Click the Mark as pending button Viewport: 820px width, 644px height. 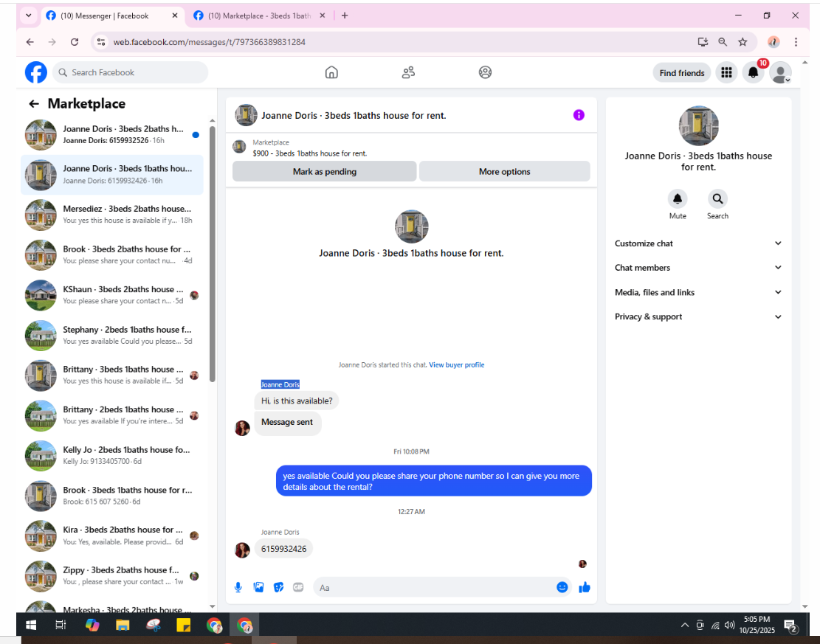click(x=324, y=171)
